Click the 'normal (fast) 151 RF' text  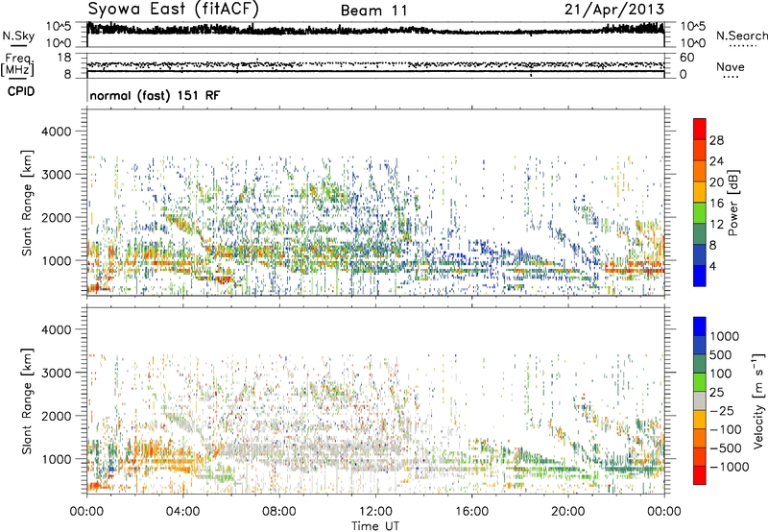point(155,95)
